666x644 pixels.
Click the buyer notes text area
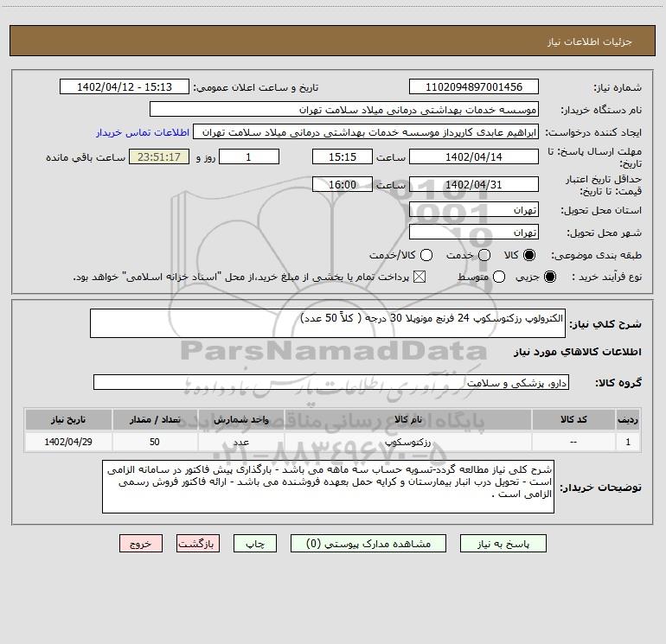coord(328,487)
